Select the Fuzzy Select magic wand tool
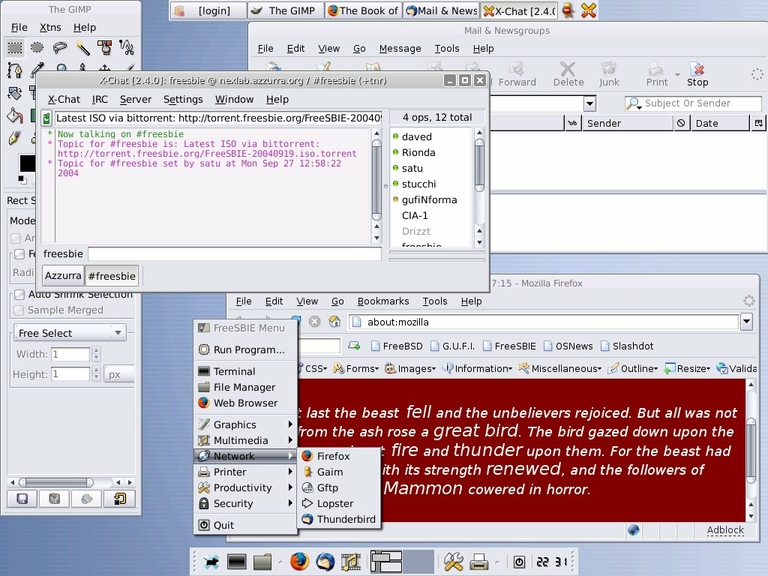Image resolution: width=768 pixels, height=576 pixels. click(x=83, y=48)
